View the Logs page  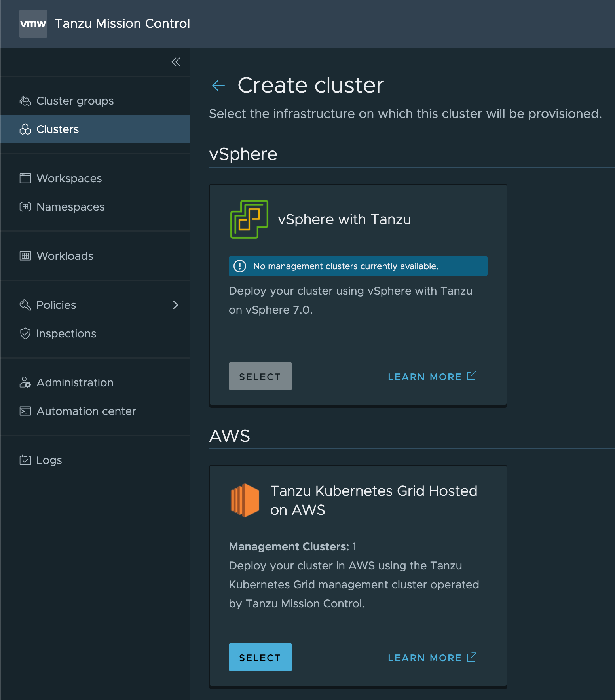coord(95,460)
